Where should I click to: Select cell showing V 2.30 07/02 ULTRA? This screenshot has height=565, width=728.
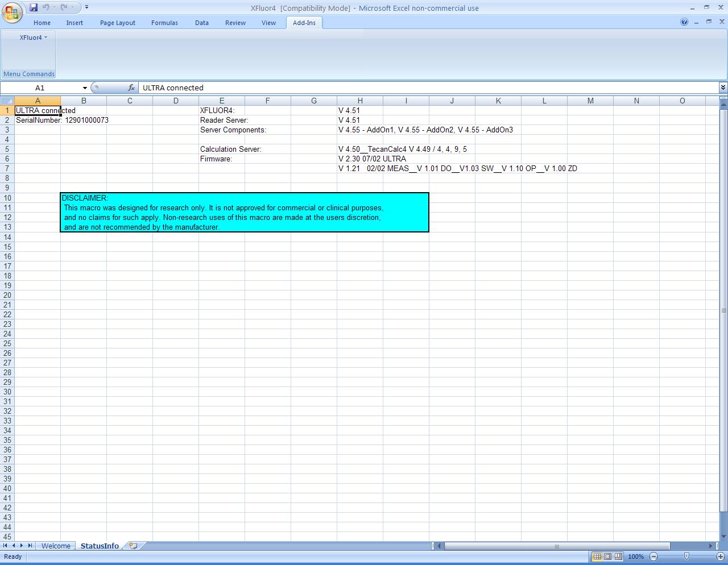pyautogui.click(x=360, y=159)
